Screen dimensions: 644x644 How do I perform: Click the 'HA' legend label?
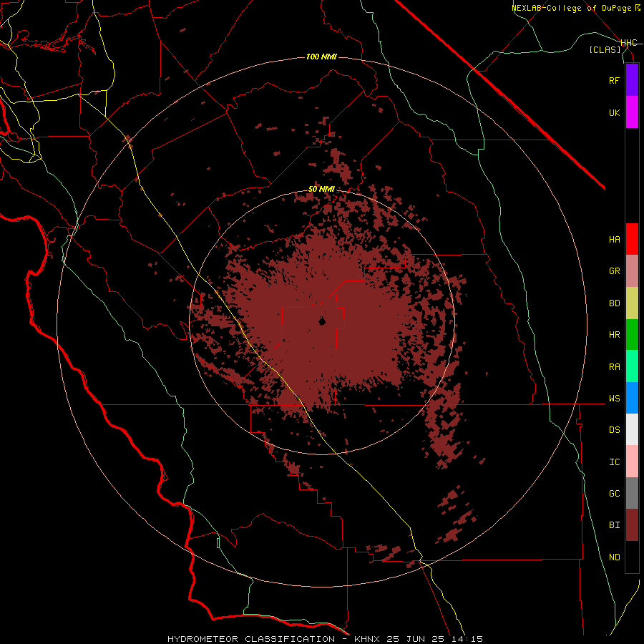tap(614, 240)
